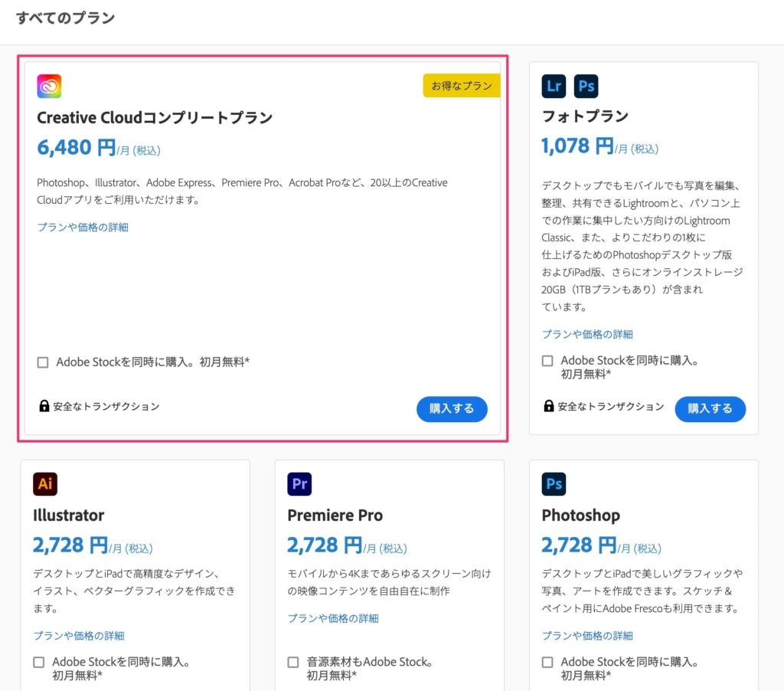Click the Ps icon above Photoshop heading
784x691 pixels.
pyautogui.click(x=554, y=484)
